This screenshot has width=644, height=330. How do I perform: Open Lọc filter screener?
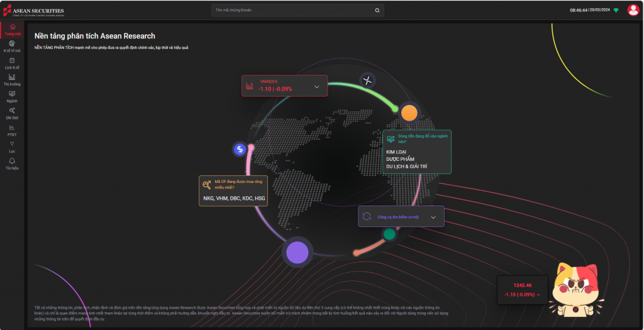click(13, 147)
